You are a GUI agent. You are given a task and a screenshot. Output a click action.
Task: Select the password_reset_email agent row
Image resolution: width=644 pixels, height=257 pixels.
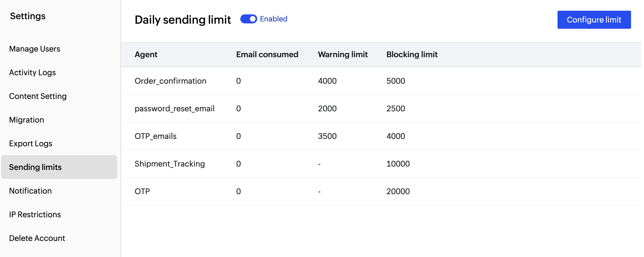pos(175,108)
